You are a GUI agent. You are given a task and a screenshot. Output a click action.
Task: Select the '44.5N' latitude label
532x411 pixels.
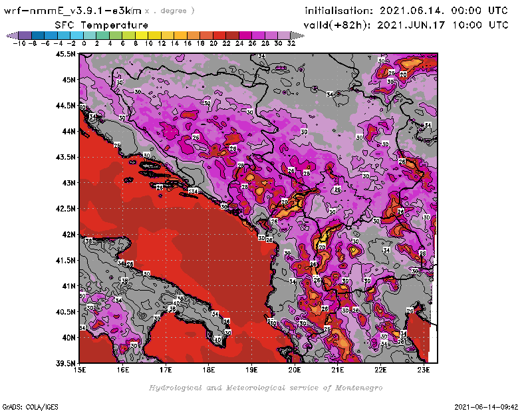[x=65, y=106]
